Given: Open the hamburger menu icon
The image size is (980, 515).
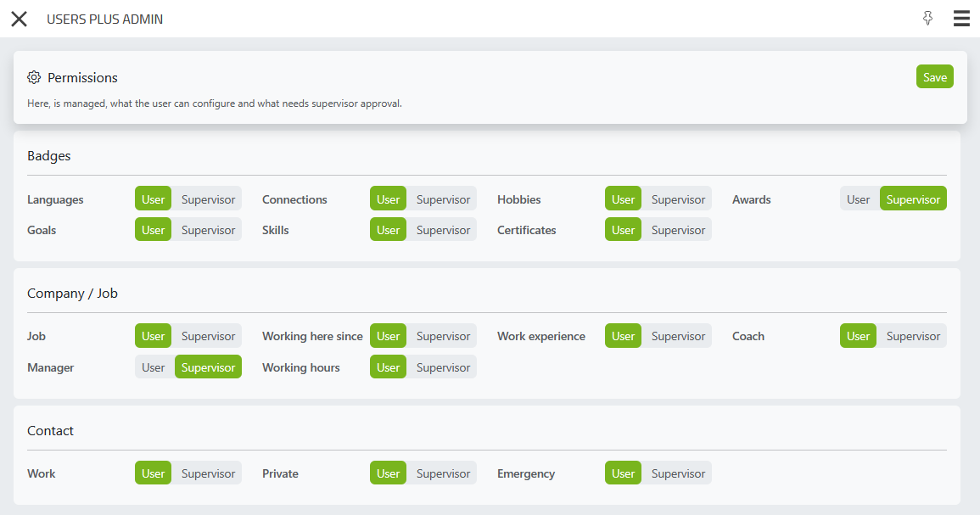Looking at the screenshot, I should coord(961,19).
